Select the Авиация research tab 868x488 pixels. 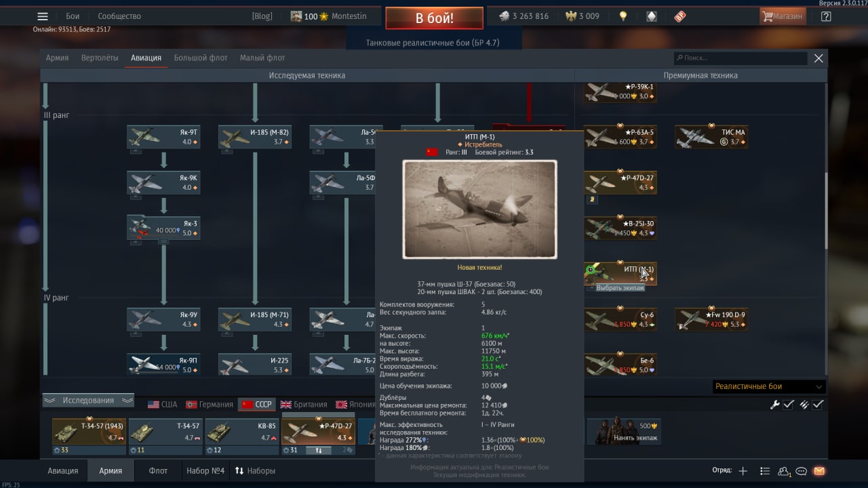tap(146, 58)
